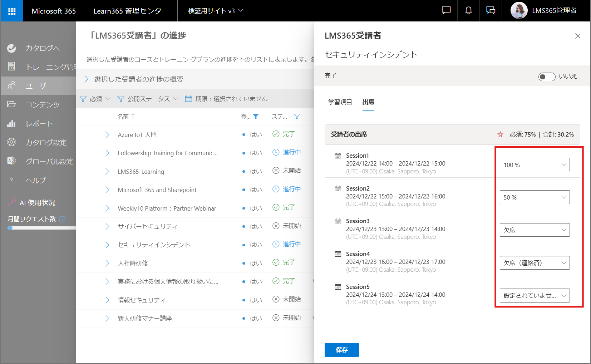This screenshot has width=591, height=364.
Task: Close the LMS365受講者 side panel
Action: (578, 36)
